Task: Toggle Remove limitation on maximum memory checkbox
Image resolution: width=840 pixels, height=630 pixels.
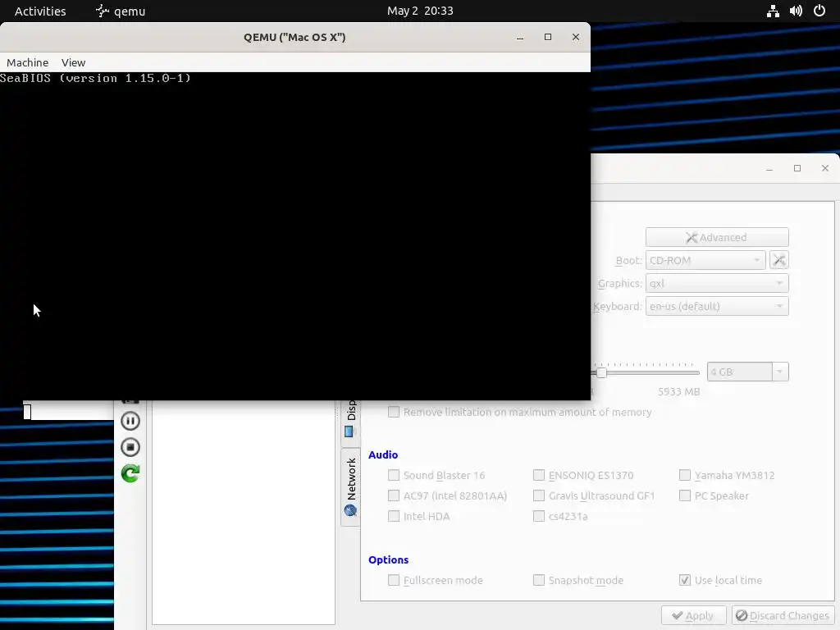Action: click(x=394, y=412)
